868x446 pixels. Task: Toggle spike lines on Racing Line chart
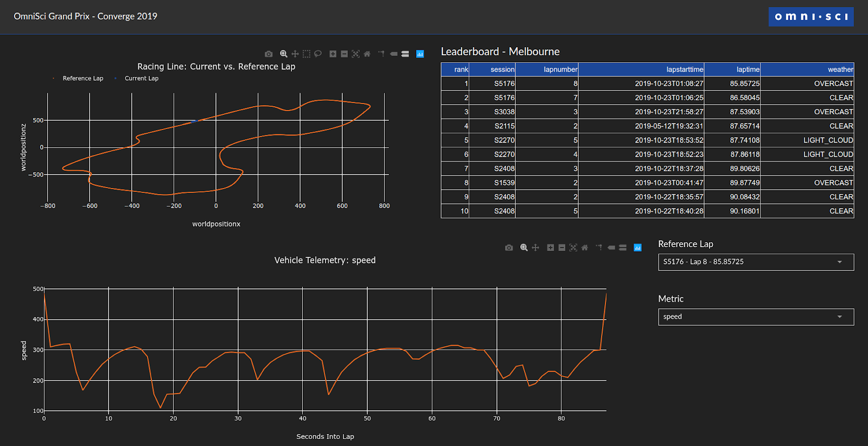(x=381, y=54)
